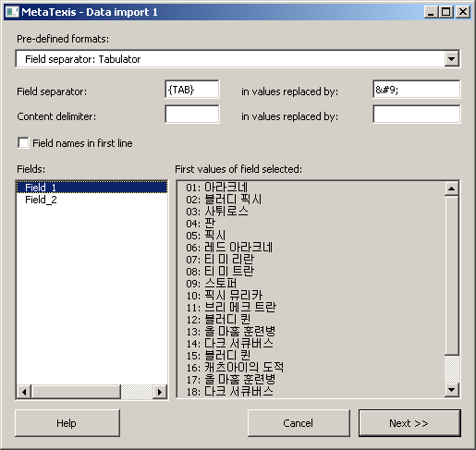Click the Content delimiter replacement value field

(416, 115)
